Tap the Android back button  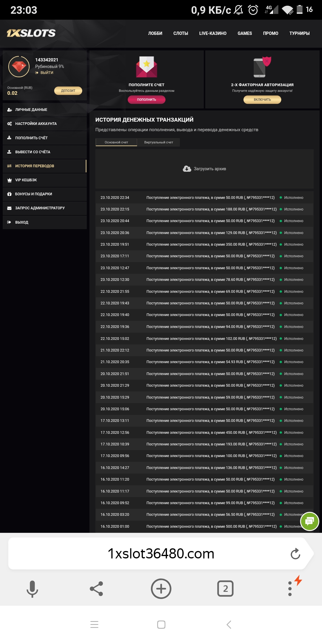(x=229, y=624)
